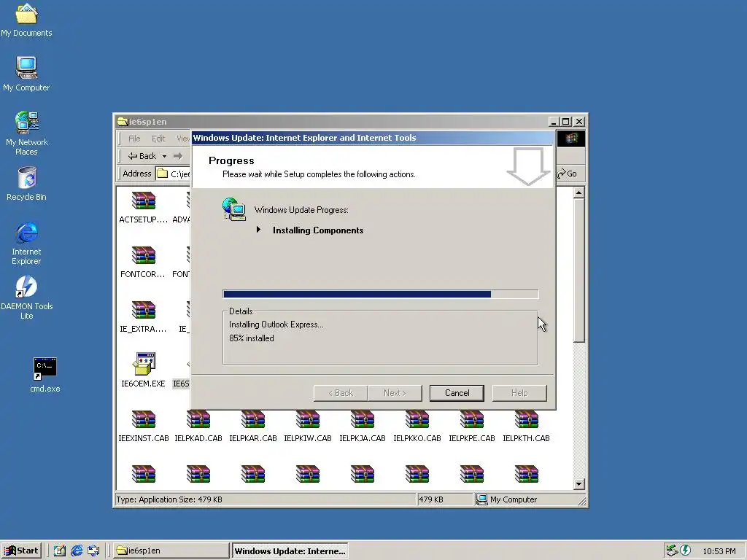
Task: Select the Internet Explorer desktop icon
Action: point(26,243)
